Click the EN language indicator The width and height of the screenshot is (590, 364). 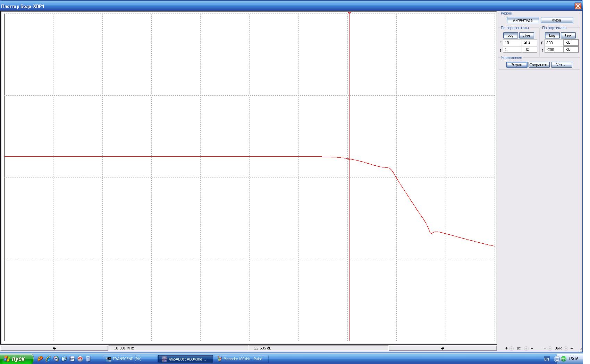point(547,359)
